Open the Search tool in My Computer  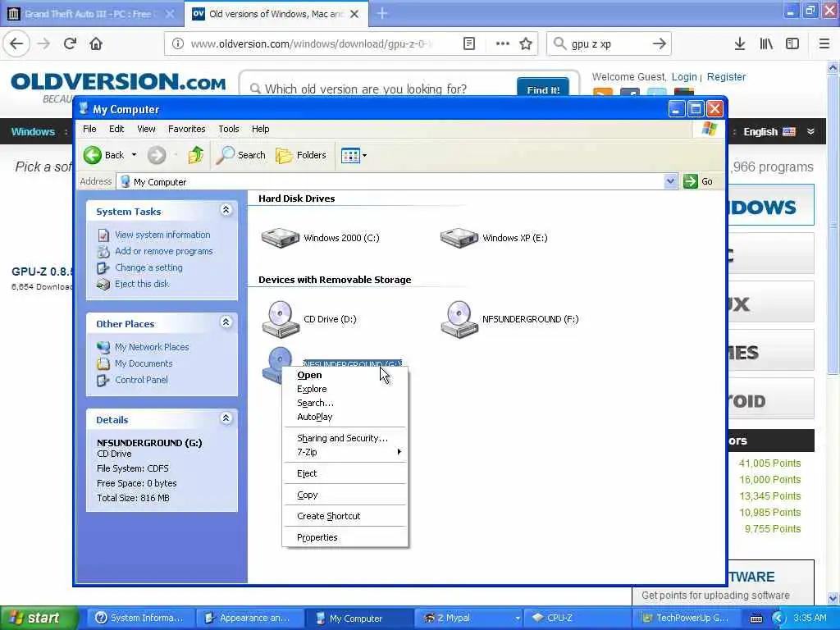click(241, 155)
